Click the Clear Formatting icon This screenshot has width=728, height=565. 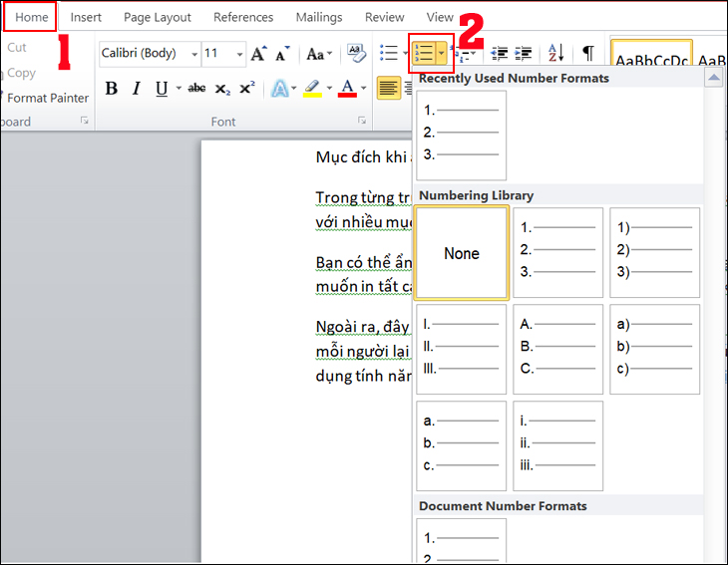pos(356,54)
